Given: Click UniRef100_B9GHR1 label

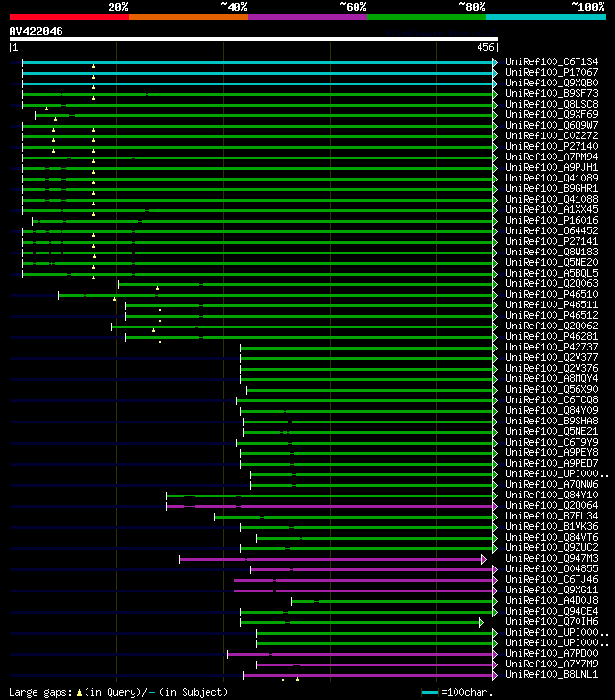Looking at the screenshot, I should (552, 189).
